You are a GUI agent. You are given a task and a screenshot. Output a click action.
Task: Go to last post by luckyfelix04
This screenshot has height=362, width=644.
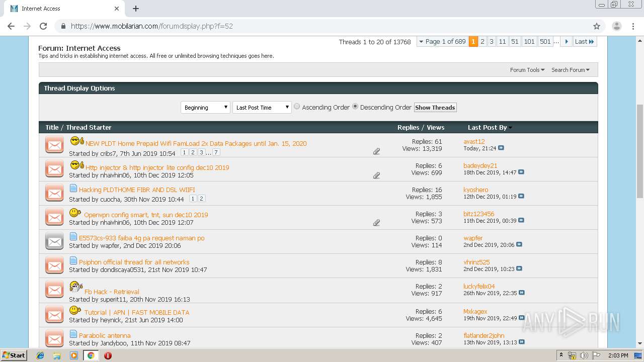click(x=522, y=293)
